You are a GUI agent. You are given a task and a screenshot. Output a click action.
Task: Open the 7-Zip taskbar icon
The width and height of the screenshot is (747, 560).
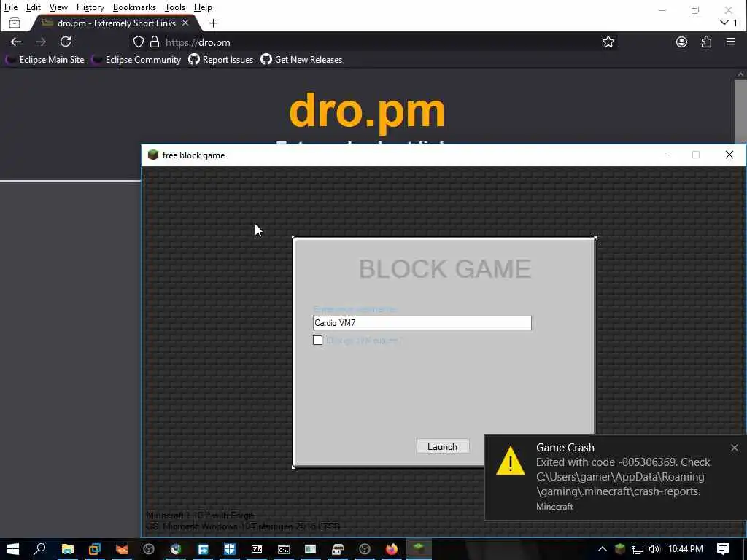257,549
